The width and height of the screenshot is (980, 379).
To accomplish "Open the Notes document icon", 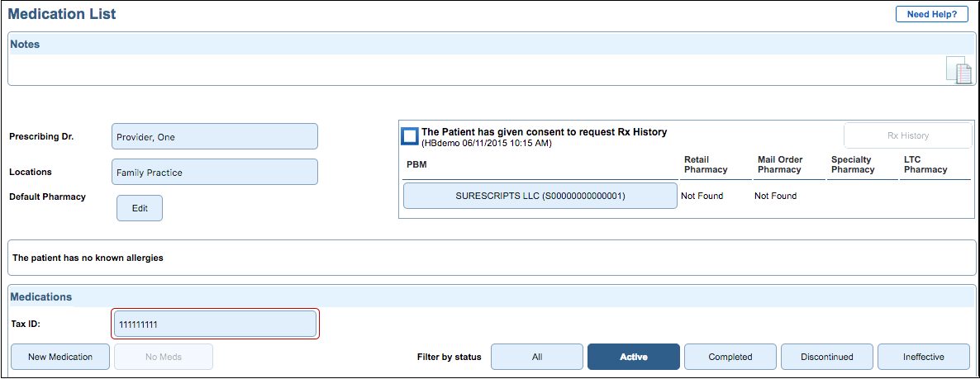I will coord(959,70).
